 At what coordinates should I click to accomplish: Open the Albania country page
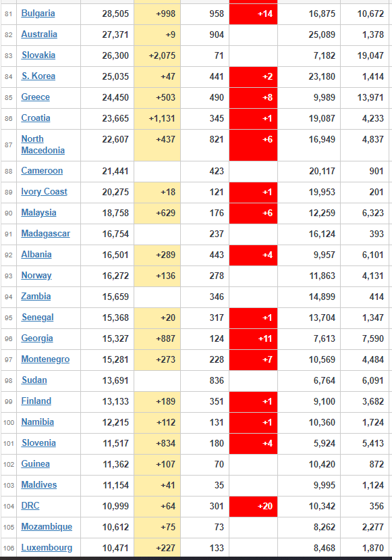pos(36,255)
